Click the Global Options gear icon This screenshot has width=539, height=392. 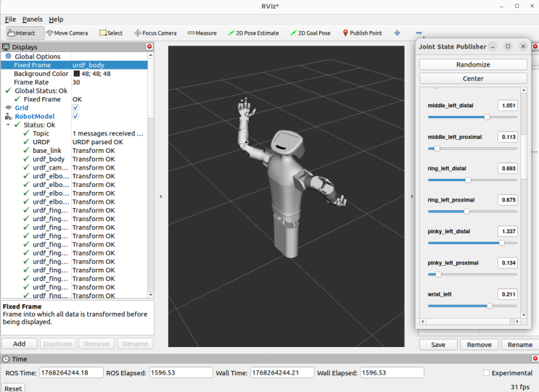coord(8,56)
